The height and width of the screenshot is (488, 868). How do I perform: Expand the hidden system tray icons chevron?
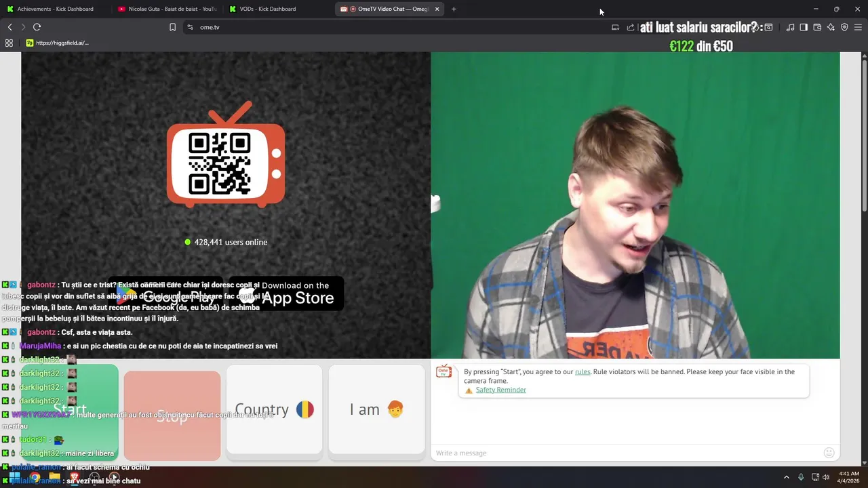coord(787,477)
